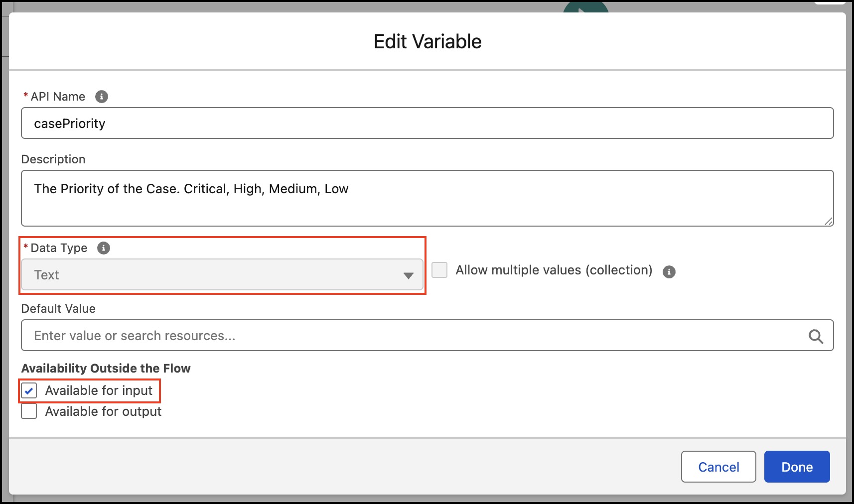
Task: Open the Data Type dropdown arrow
Action: pos(409,275)
